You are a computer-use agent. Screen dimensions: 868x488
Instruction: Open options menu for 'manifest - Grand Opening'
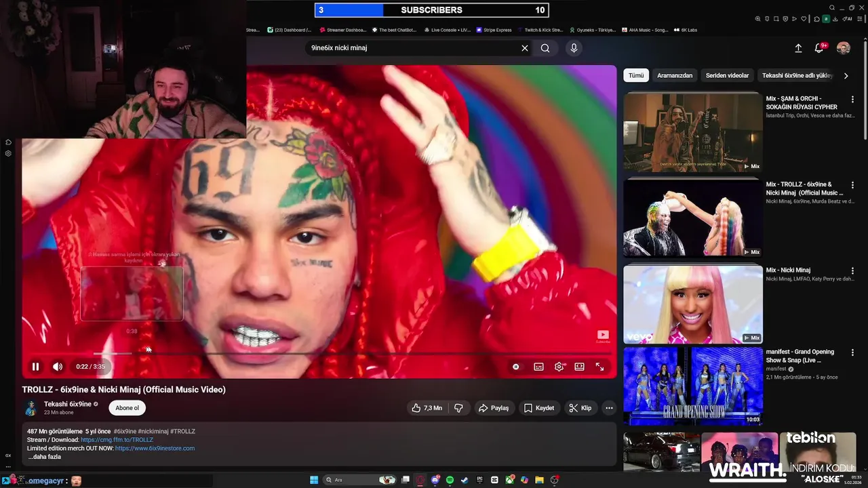(852, 352)
